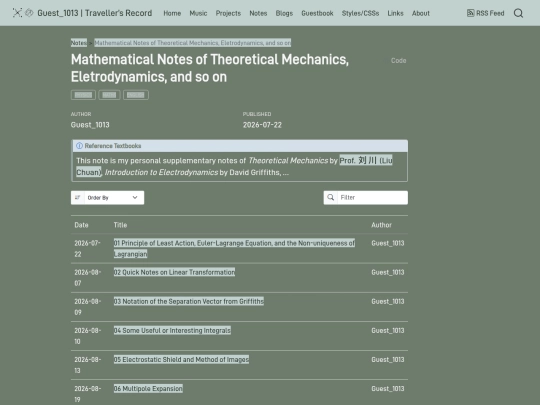Click the date 2026-08-13 in table
Screen dimensions: 540x405
(x=87, y=365)
